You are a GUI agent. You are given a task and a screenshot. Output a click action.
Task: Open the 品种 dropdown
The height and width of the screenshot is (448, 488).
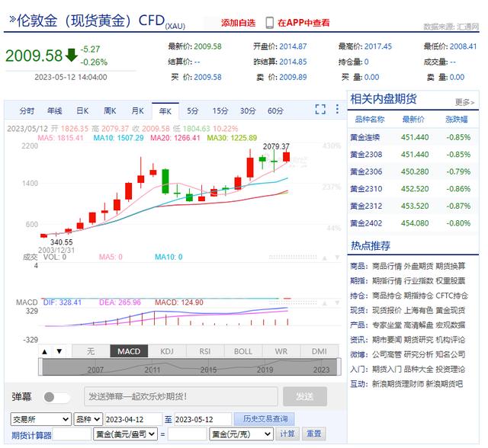[x=88, y=420]
